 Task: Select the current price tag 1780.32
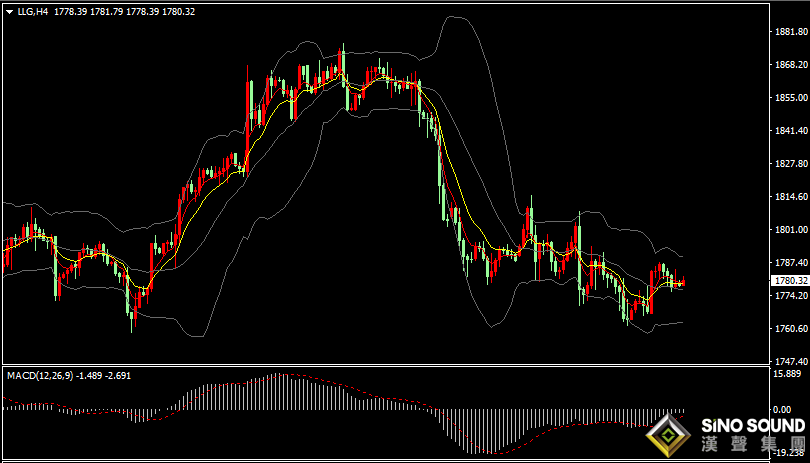(x=791, y=281)
